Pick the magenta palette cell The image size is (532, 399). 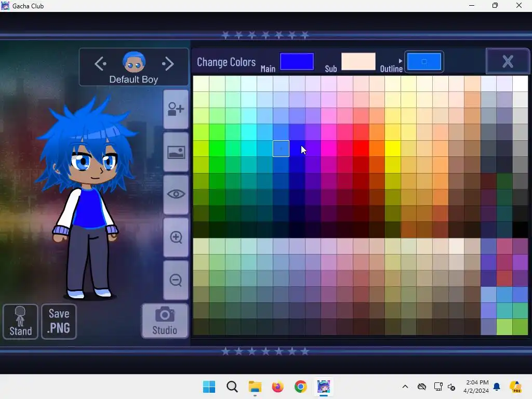[329, 149]
